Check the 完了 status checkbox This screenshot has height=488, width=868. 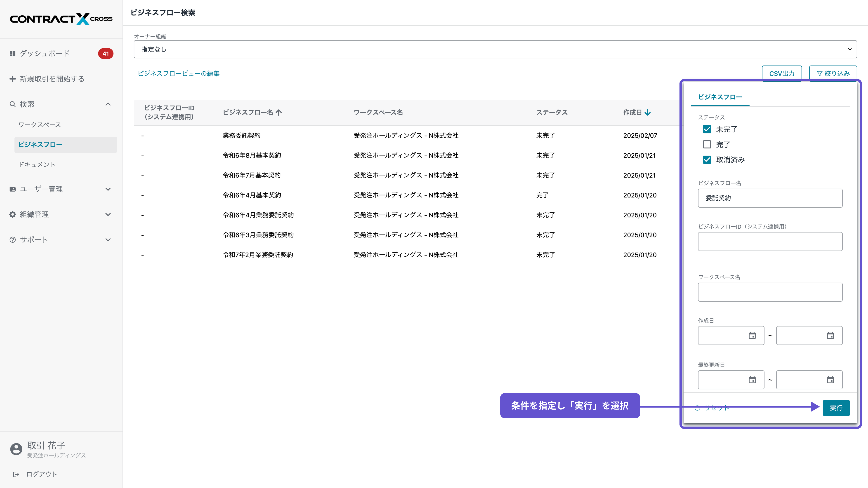(707, 145)
